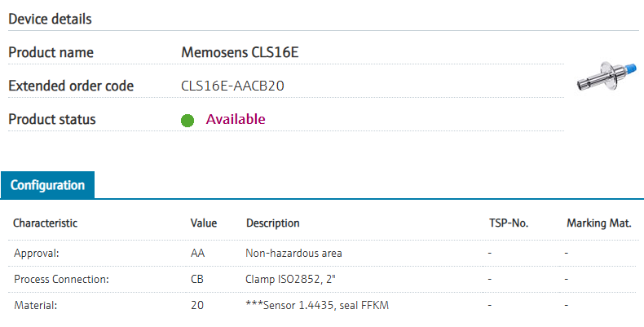Select the extended order code CLS16E-AACB20
Screen dimensions: 644x327
[x=232, y=86]
